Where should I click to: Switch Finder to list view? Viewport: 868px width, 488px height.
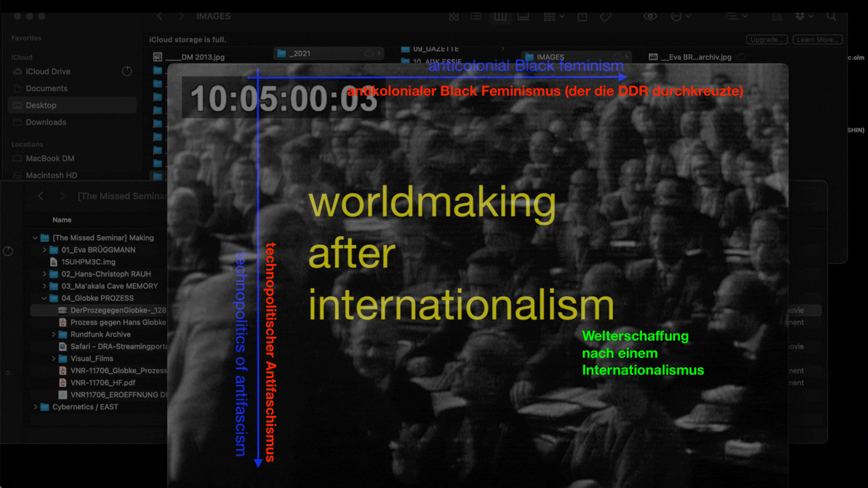pyautogui.click(x=476, y=17)
